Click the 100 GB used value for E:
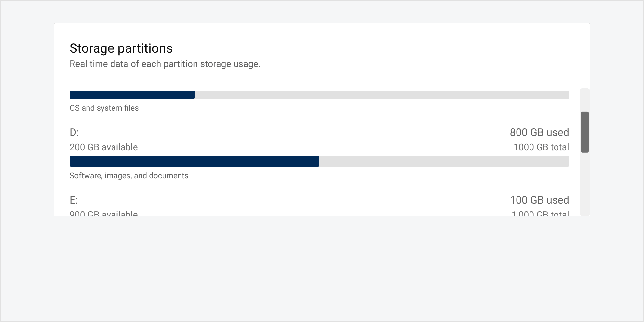 (539, 200)
